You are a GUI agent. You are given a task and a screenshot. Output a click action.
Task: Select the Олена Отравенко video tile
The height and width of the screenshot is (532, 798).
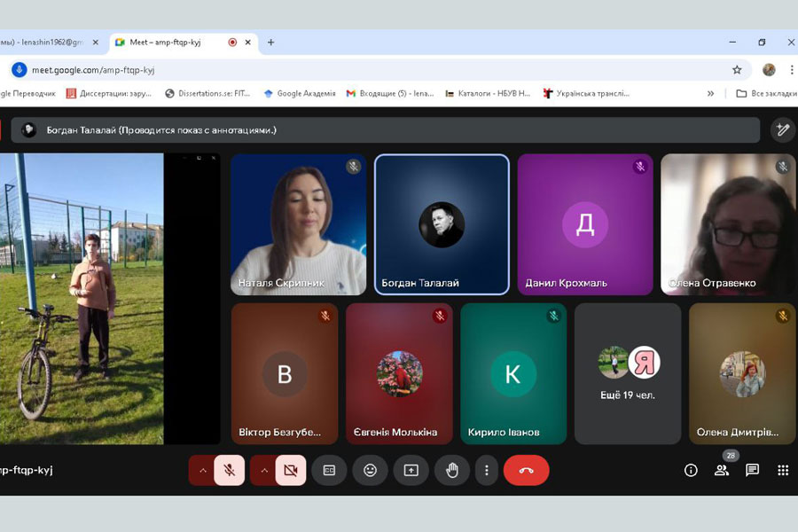click(x=729, y=224)
